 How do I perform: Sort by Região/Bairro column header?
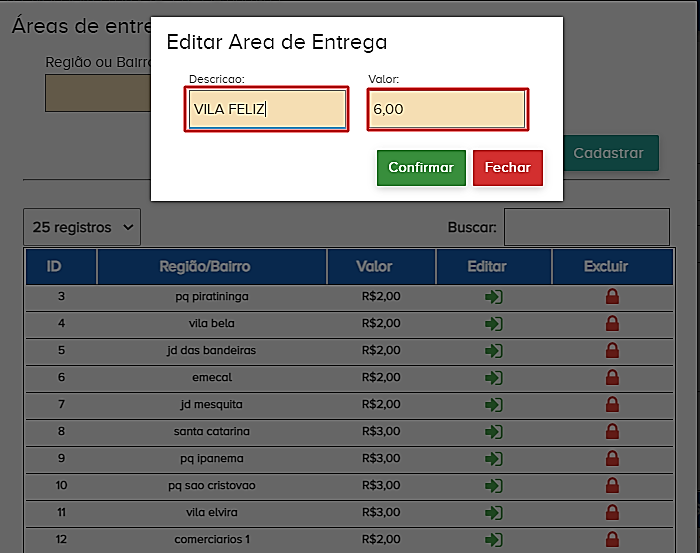(x=211, y=267)
